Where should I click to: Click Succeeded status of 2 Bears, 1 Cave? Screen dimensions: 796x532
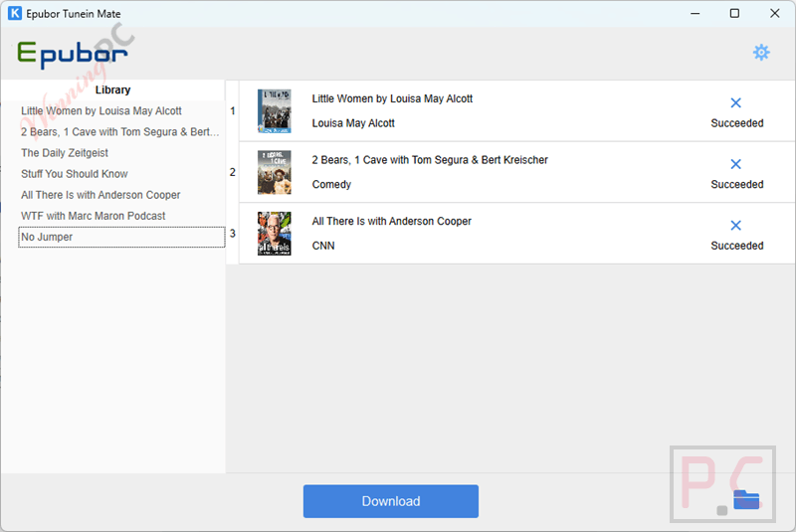(x=737, y=184)
